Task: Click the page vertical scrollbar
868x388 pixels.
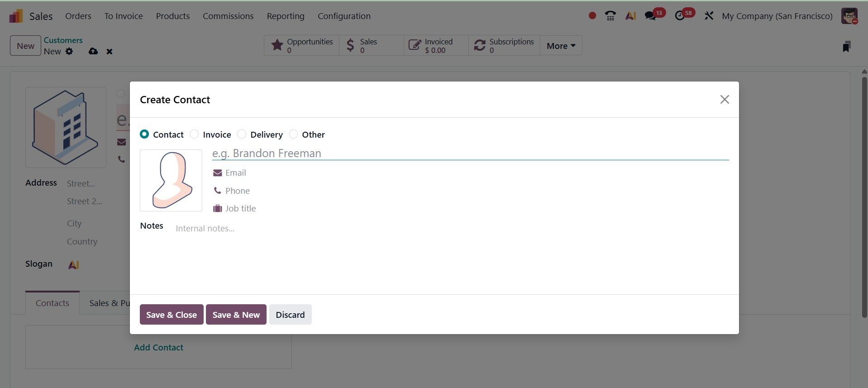Action: (x=864, y=197)
